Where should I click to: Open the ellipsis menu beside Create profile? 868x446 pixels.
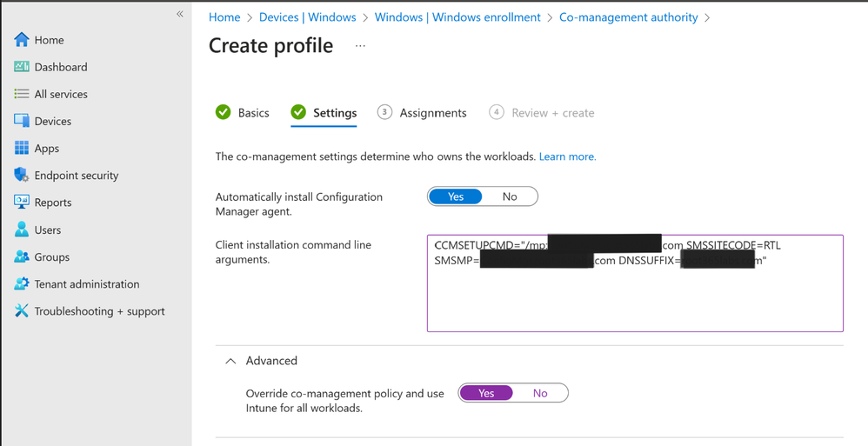(x=360, y=46)
